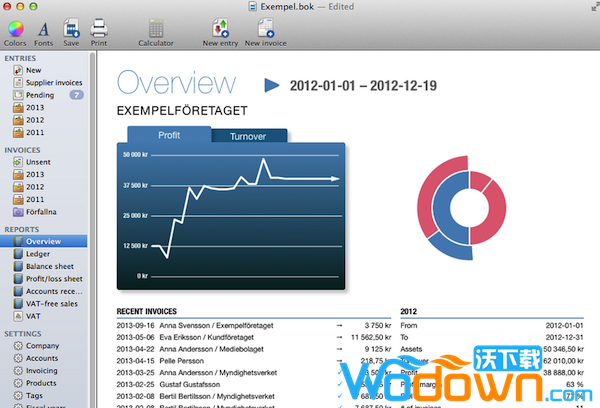This screenshot has width=600, height=408.
Task: Create a New invoice
Action: [x=266, y=34]
